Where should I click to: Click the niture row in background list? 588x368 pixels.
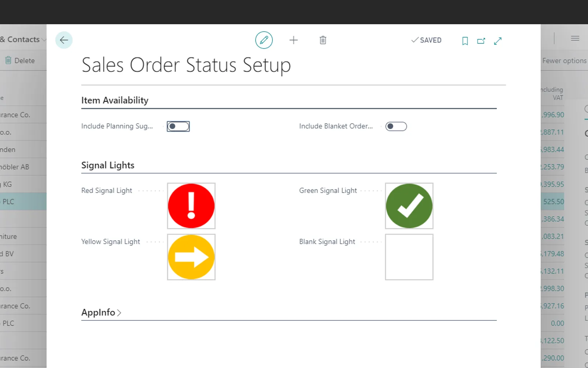[23, 237]
